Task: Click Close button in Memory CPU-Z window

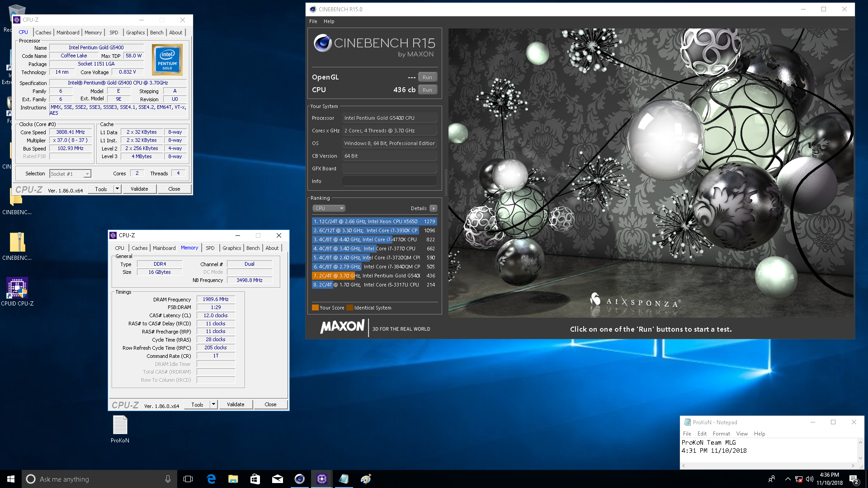Action: (x=270, y=404)
